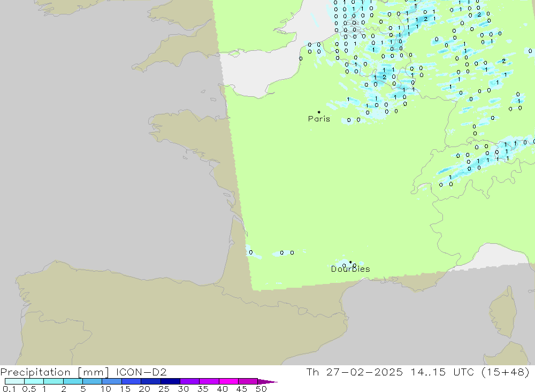Pick the 45–50 mm legend swatch
Image resolution: width=535 pixels, height=392 pixels.
tap(248, 381)
